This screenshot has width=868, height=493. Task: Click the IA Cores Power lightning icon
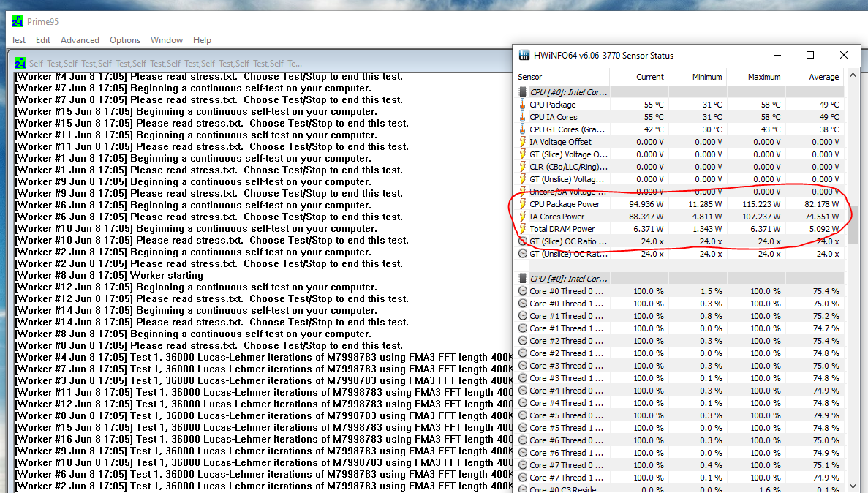pos(522,217)
